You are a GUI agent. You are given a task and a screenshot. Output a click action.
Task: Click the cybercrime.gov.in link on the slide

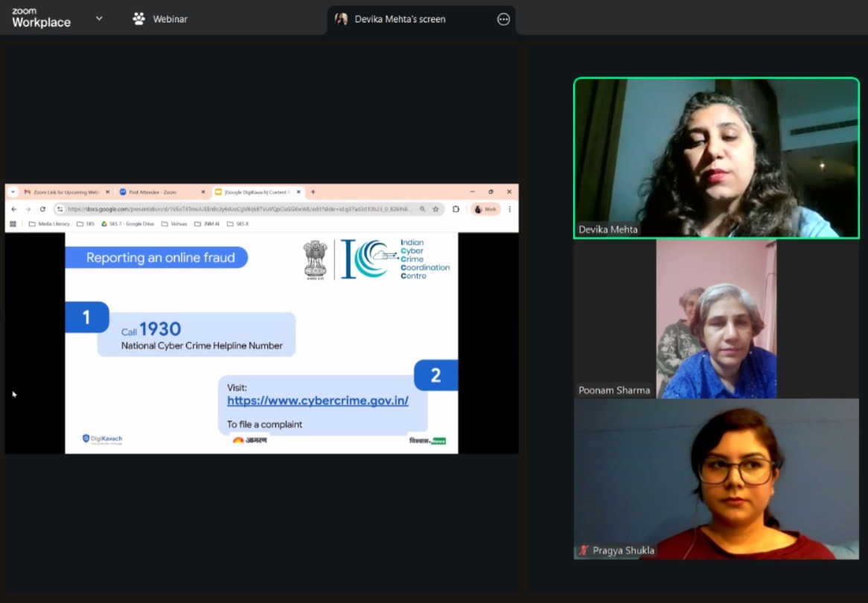tap(318, 401)
